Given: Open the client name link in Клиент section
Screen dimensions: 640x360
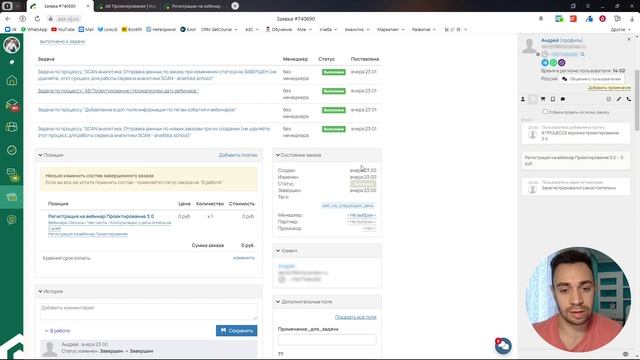Looking at the screenshot, I should point(286,266).
